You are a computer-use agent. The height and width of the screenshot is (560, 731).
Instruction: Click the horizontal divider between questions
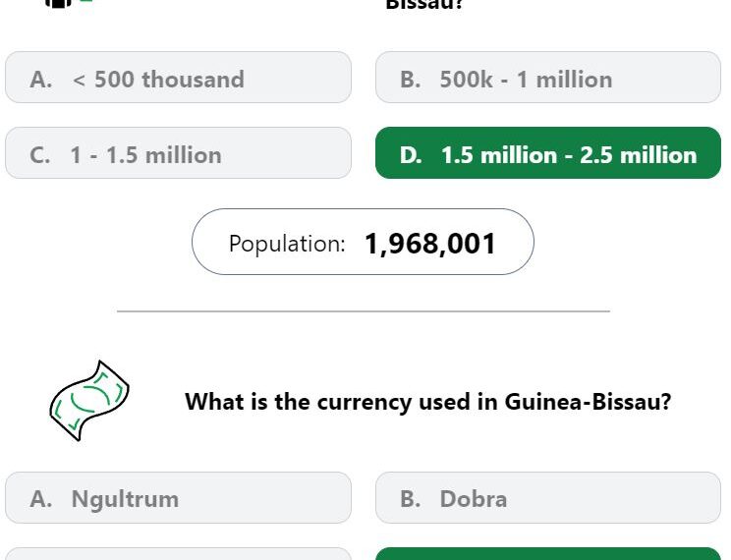(364, 311)
